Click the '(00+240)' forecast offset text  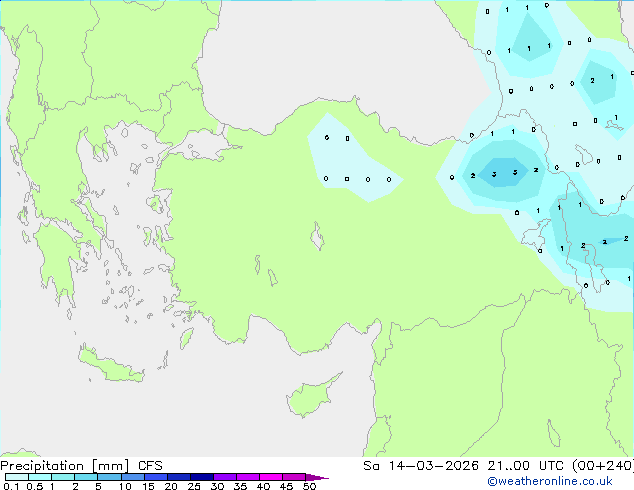tap(603, 466)
